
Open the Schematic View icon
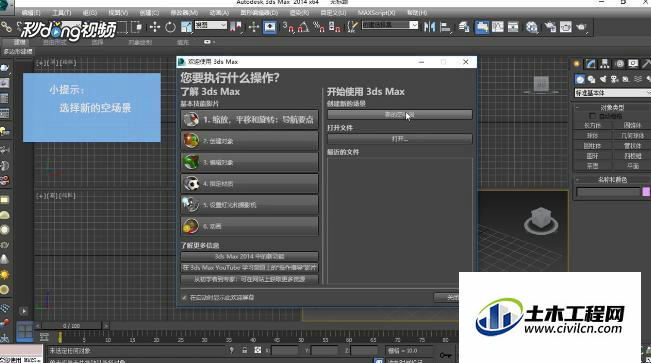tap(513, 27)
